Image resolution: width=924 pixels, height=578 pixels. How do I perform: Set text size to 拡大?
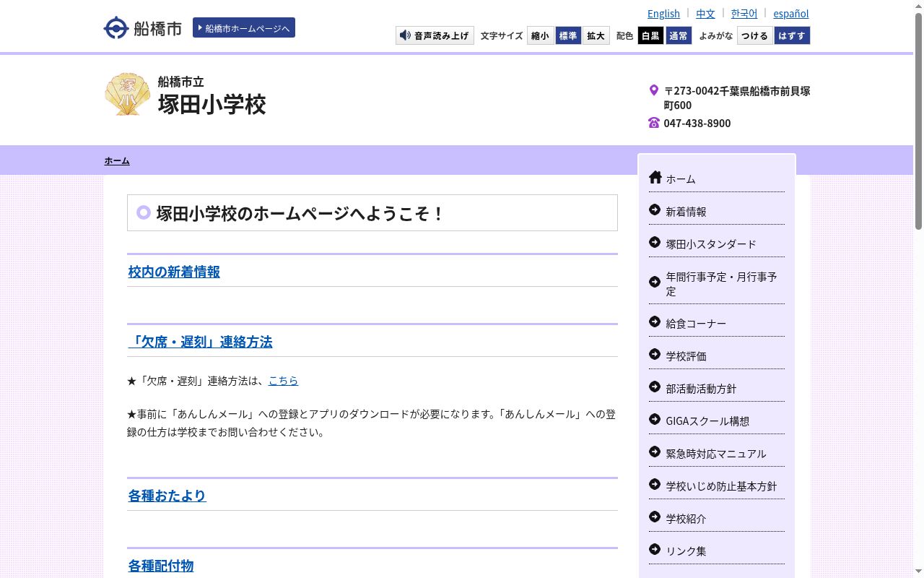coord(596,35)
